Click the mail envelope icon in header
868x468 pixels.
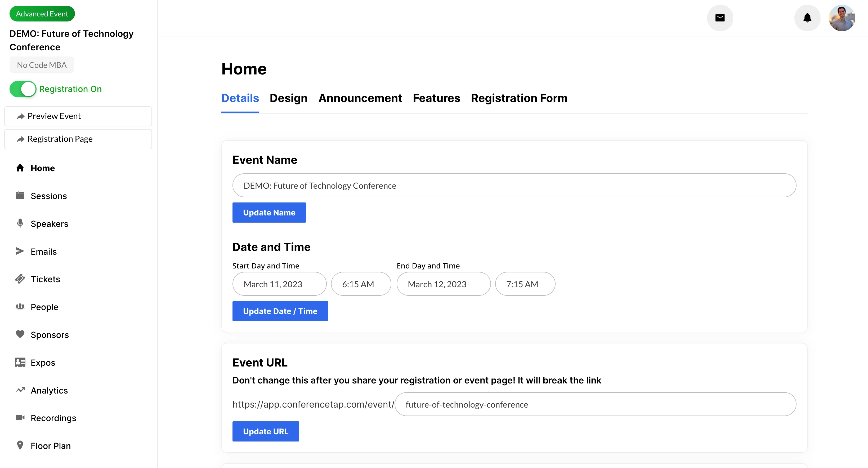pyautogui.click(x=720, y=18)
